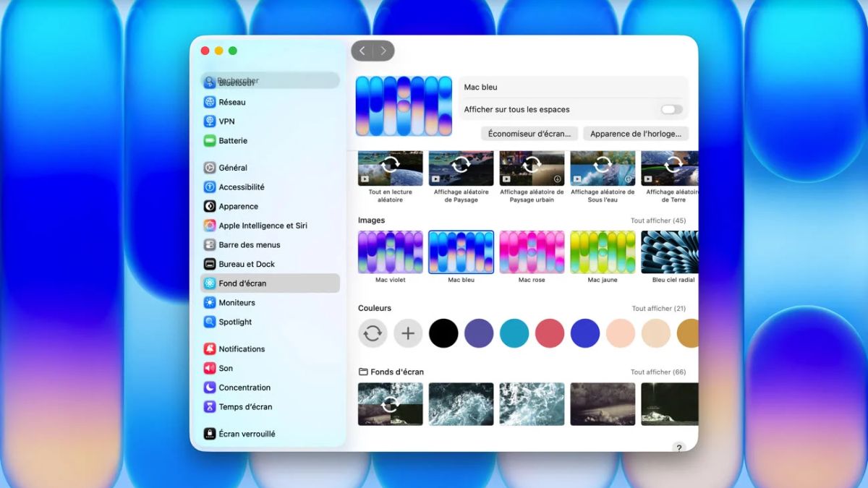Click the Concentration sidebar icon

click(x=209, y=387)
